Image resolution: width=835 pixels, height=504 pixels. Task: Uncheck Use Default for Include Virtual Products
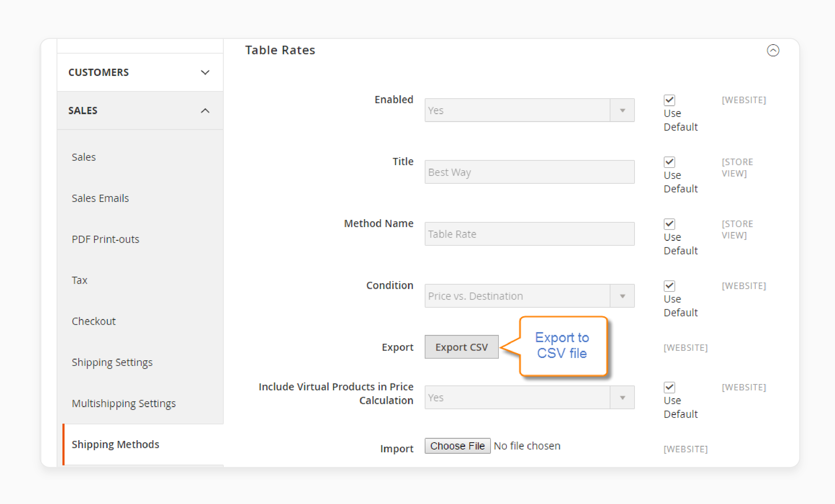(x=669, y=387)
